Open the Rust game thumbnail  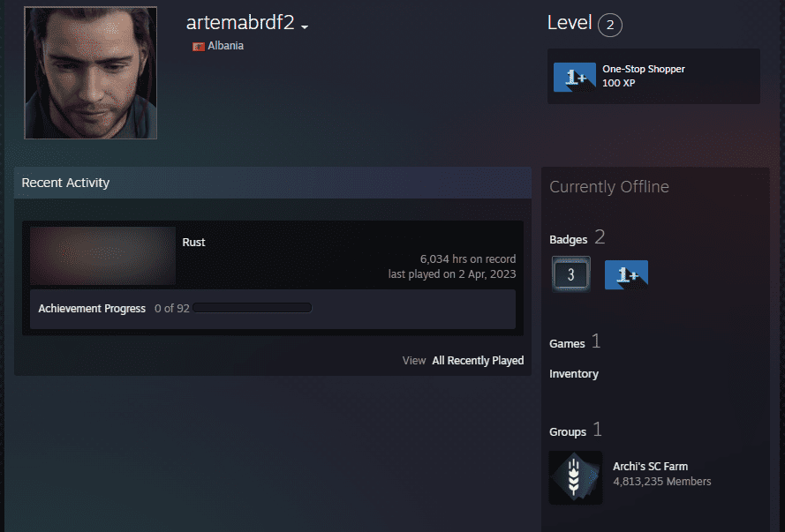click(102, 256)
